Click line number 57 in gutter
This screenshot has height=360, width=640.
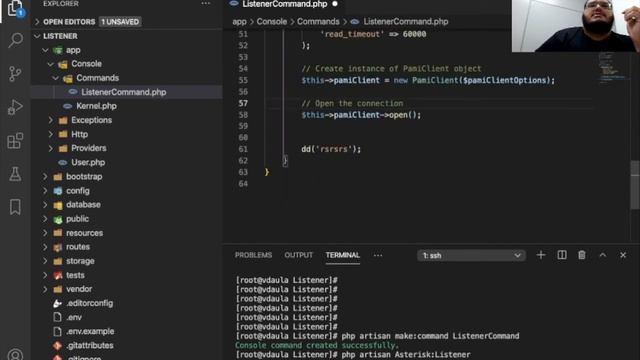point(243,104)
